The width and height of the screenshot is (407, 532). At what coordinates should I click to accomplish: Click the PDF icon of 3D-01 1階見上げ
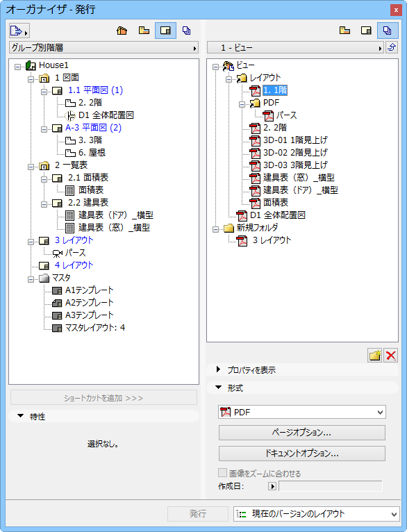coord(255,140)
